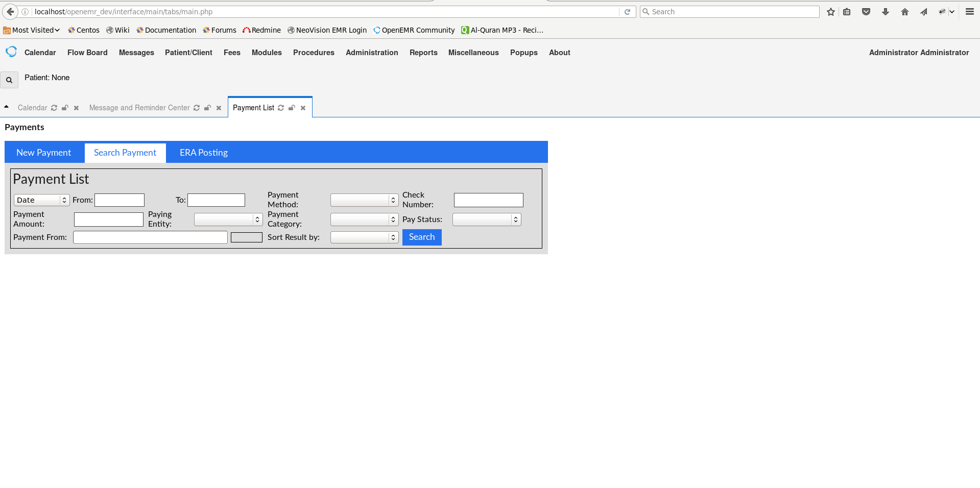980x488 pixels.
Task: Click the Check Number input field
Action: (488, 200)
